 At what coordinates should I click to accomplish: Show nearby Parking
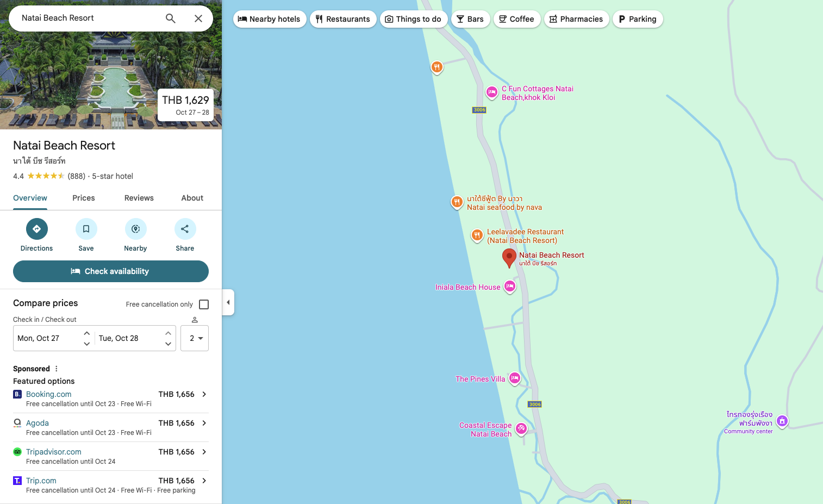638,19
